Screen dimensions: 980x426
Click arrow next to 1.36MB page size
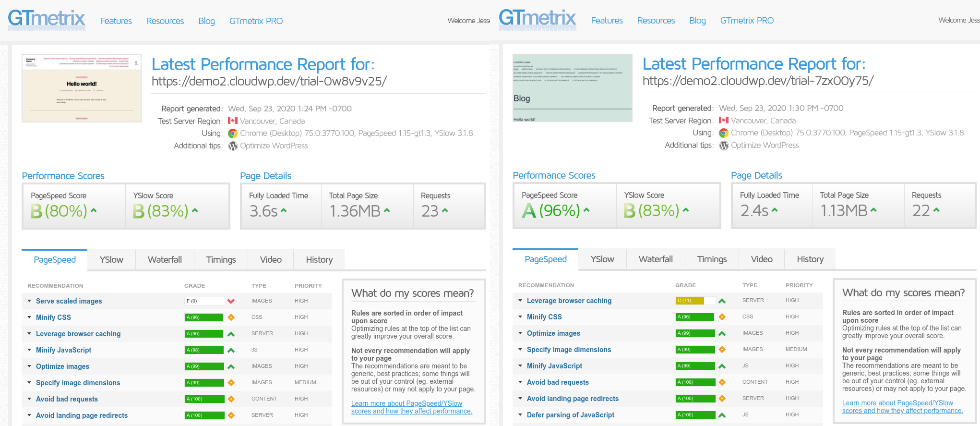pyautogui.click(x=387, y=210)
